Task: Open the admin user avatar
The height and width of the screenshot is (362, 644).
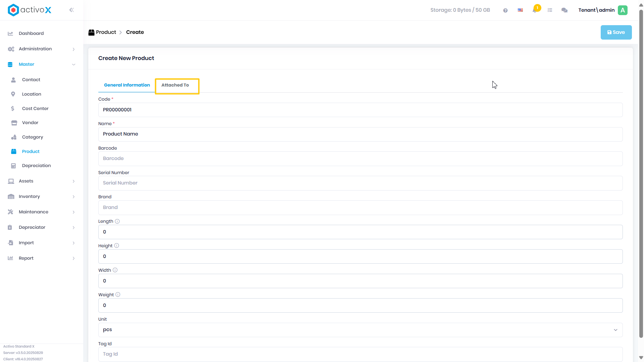Action: [623, 10]
